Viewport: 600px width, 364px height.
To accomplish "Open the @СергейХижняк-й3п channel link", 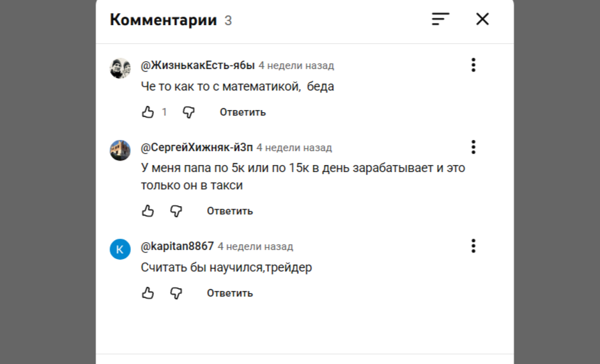I will pyautogui.click(x=197, y=148).
